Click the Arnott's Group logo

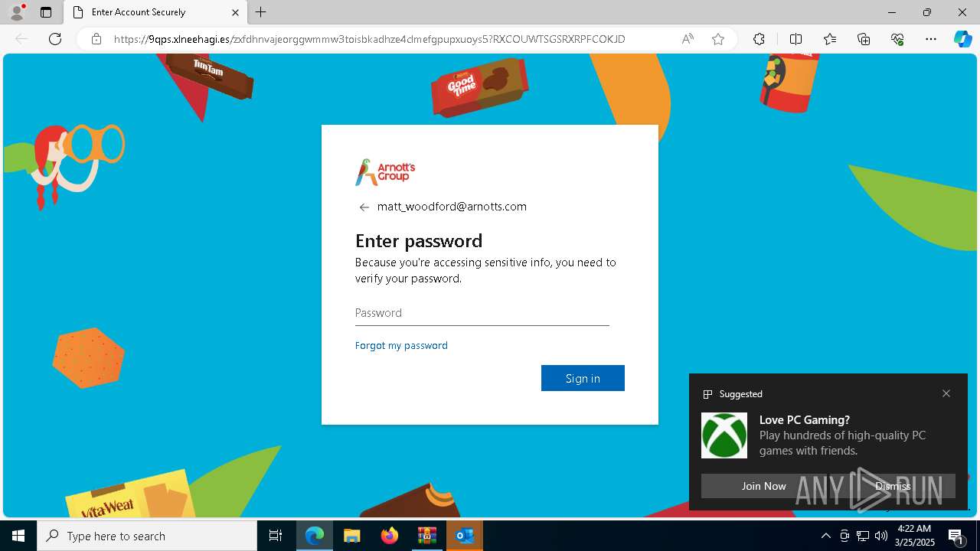385,172
